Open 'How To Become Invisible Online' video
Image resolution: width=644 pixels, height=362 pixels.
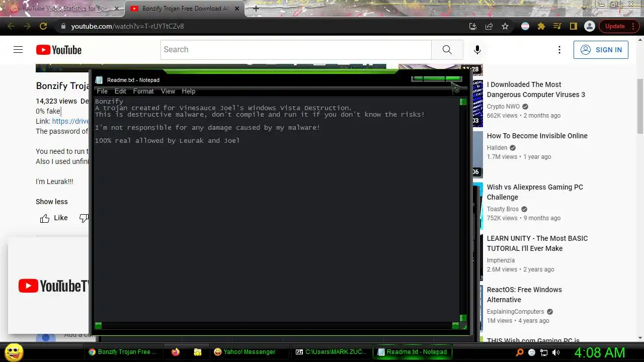[537, 136]
